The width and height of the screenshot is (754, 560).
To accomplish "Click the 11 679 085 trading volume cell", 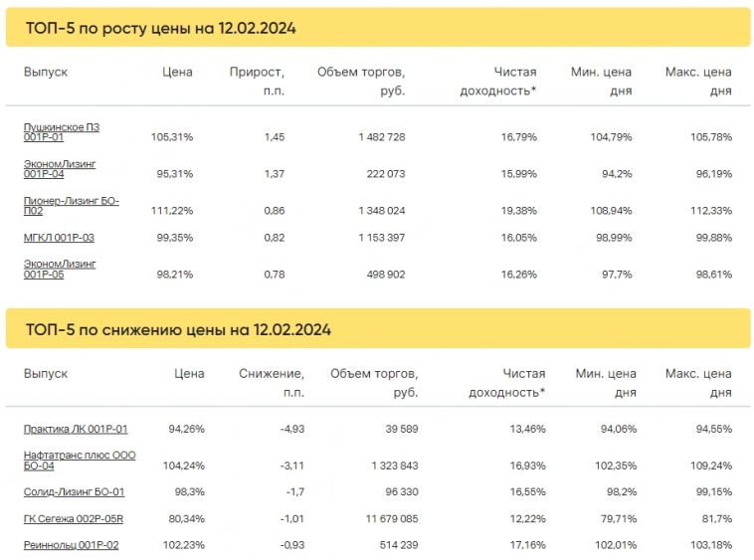I will click(384, 518).
